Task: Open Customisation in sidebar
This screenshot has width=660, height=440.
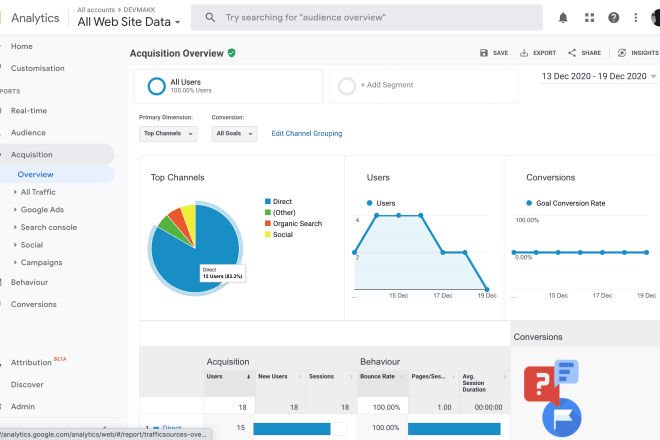Action: click(x=37, y=68)
